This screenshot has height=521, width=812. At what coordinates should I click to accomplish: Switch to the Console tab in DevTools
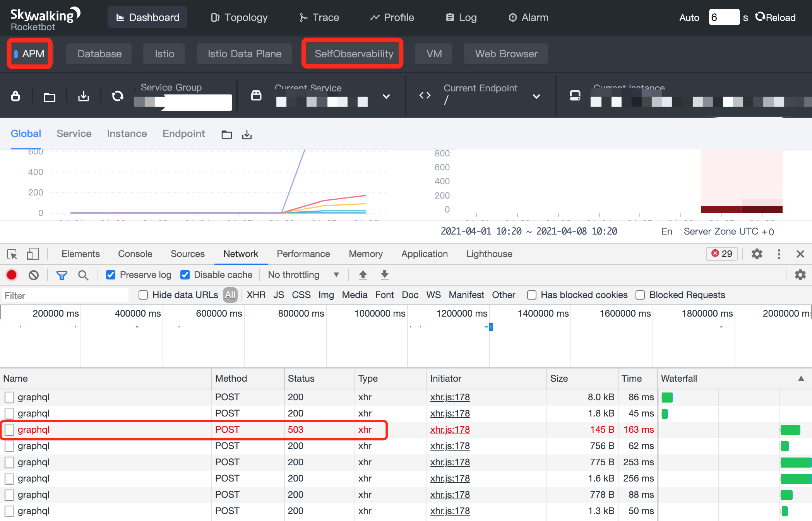tap(135, 254)
